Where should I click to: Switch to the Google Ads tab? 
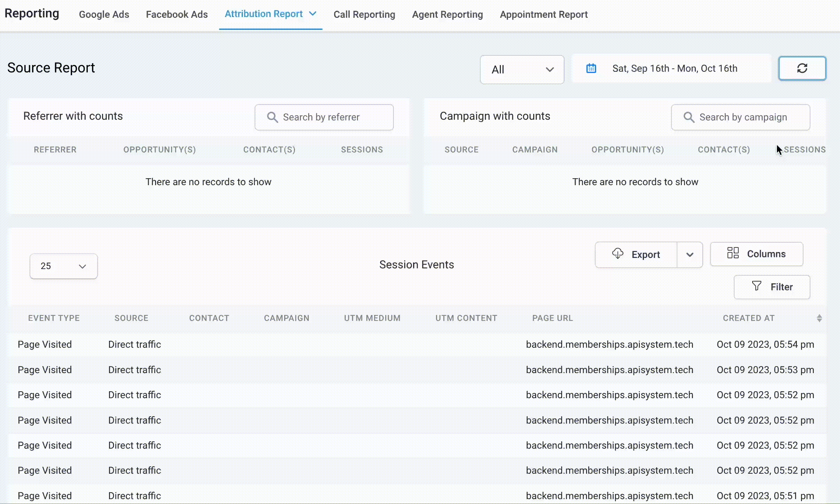(x=104, y=15)
